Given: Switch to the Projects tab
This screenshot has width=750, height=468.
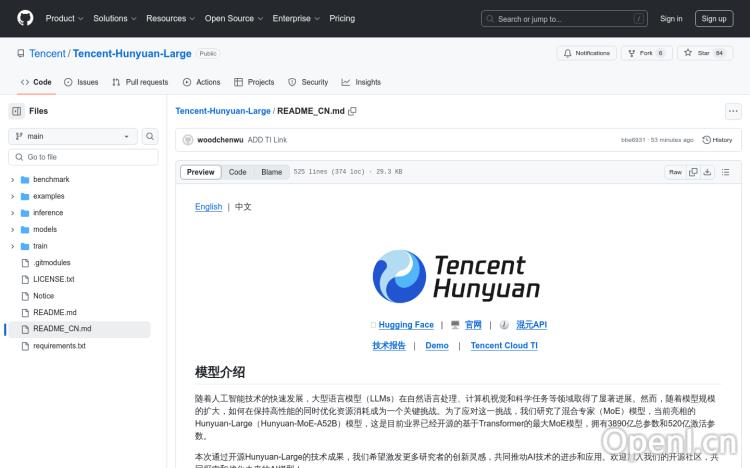Looking at the screenshot, I should tap(254, 82).
